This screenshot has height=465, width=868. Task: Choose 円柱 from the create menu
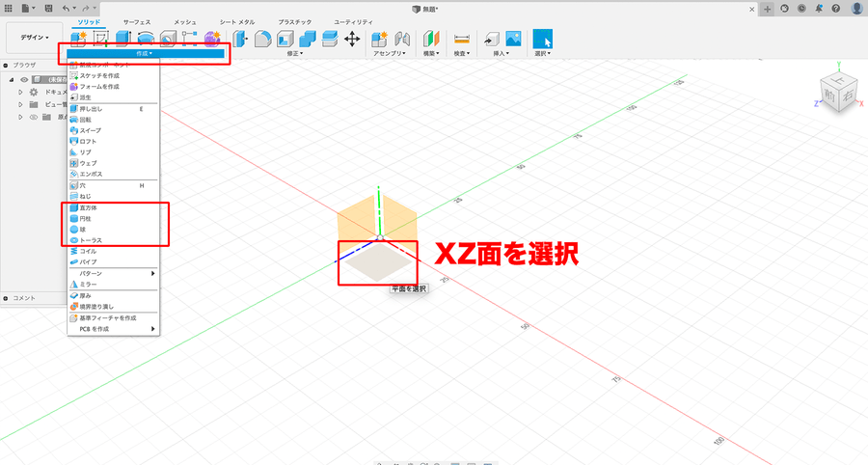(x=114, y=219)
